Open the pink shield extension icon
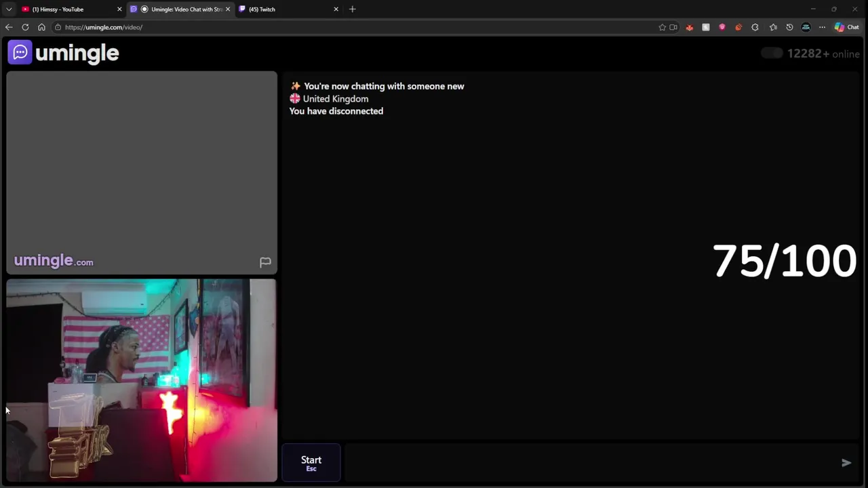This screenshot has height=488, width=868. (722, 27)
